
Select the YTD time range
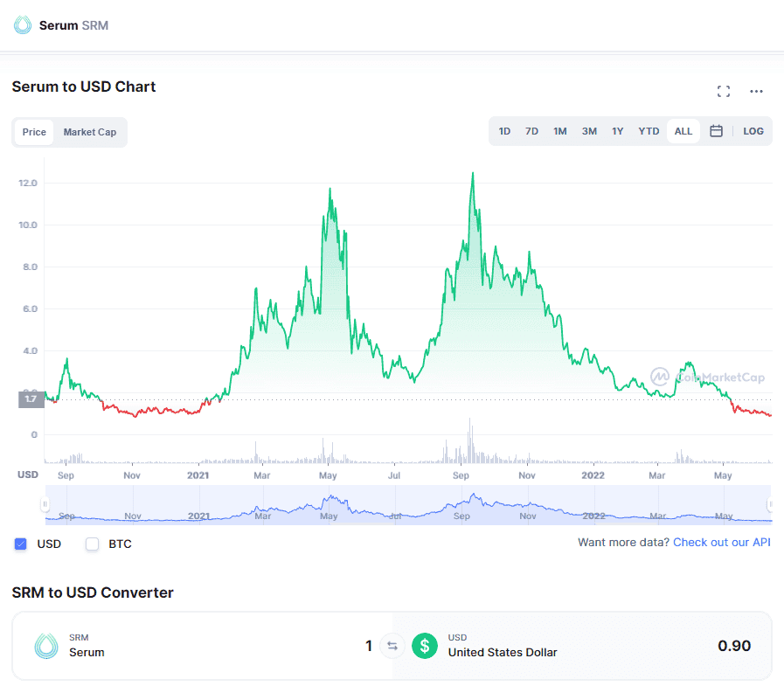649,130
